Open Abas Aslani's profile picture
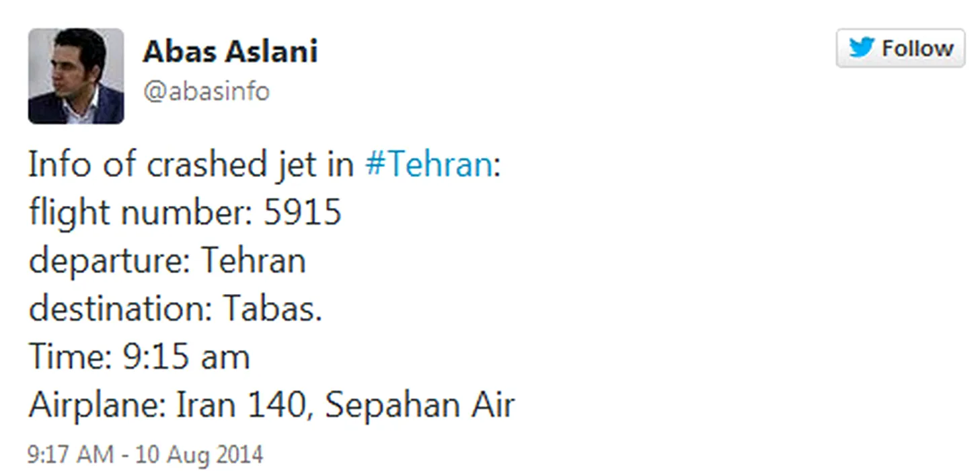Screen dimensions: 980x471 (x=75, y=75)
